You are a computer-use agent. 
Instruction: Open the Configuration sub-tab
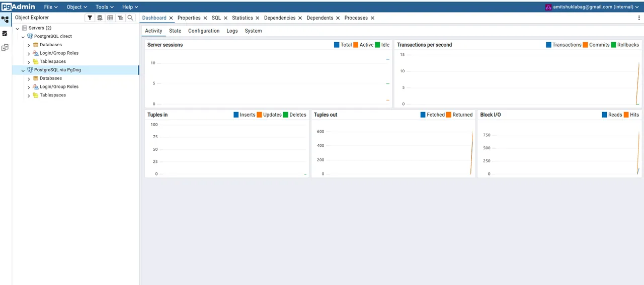click(x=204, y=31)
